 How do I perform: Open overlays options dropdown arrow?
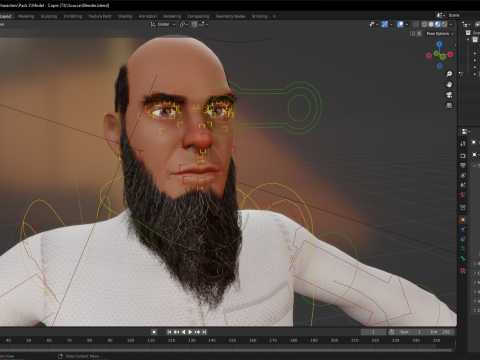point(407,24)
